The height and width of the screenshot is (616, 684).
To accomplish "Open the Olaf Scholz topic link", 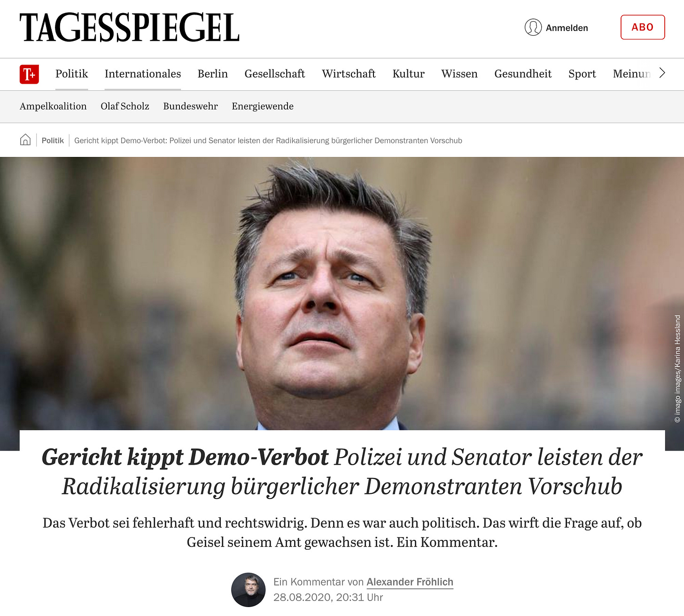I will 125,106.
